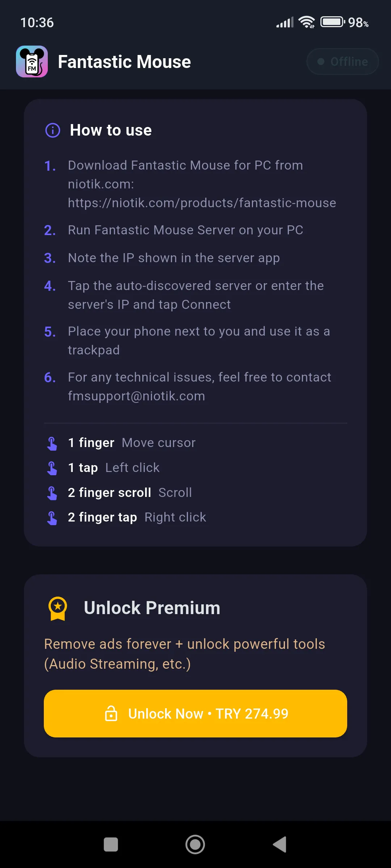Image resolution: width=391 pixels, height=868 pixels.
Task: Tap the Unlock Premium heading
Action: pos(152,608)
